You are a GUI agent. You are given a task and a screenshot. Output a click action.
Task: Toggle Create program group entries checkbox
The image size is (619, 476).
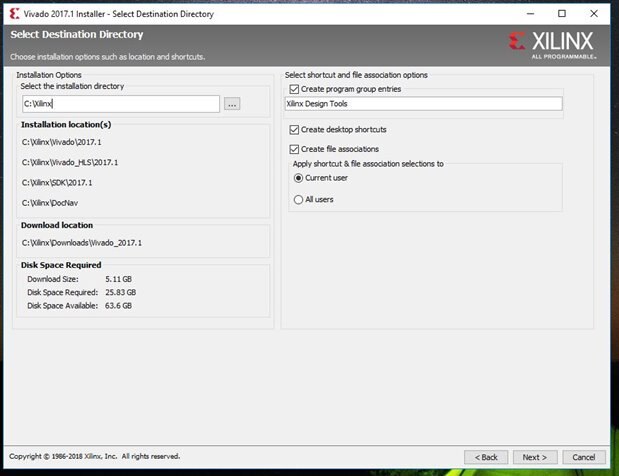pyautogui.click(x=294, y=89)
